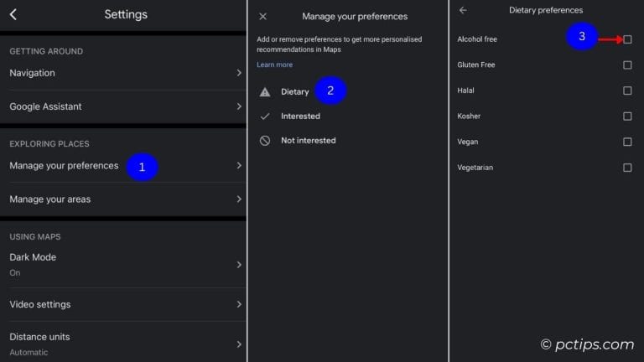The width and height of the screenshot is (644, 362).
Task: Check the Halal dietary option
Action: 627,90
